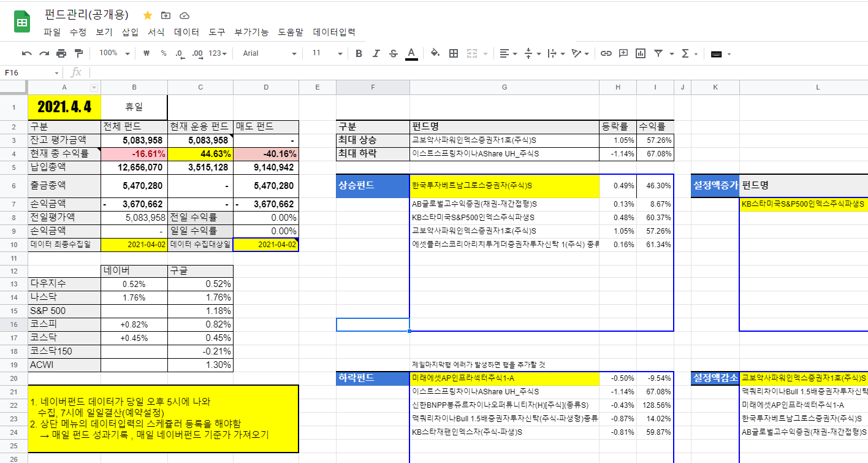This screenshot has height=463, width=868.
Task: Open the input tools dropdown arrow
Action: coord(729,54)
